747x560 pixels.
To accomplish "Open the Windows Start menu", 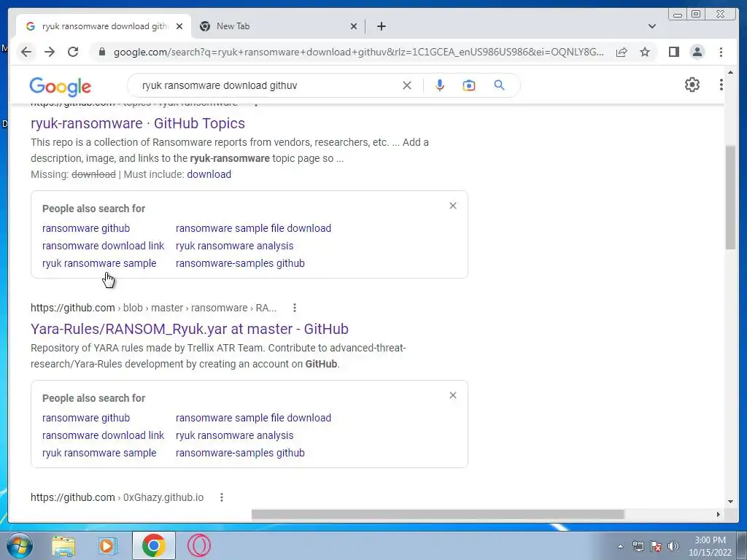I will 19,545.
